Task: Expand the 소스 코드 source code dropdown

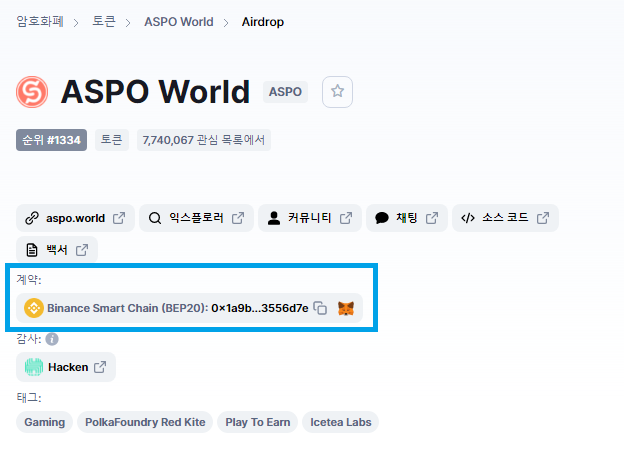Action: coord(505,218)
